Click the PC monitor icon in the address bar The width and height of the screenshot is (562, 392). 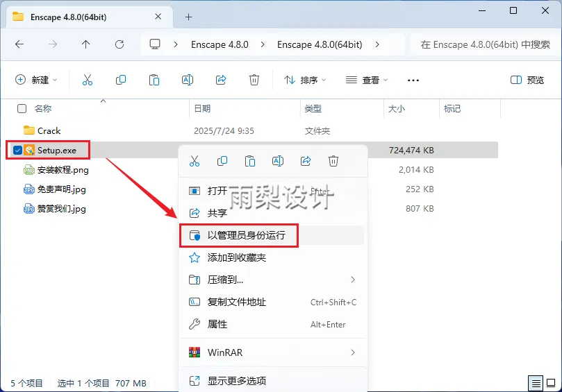(155, 44)
